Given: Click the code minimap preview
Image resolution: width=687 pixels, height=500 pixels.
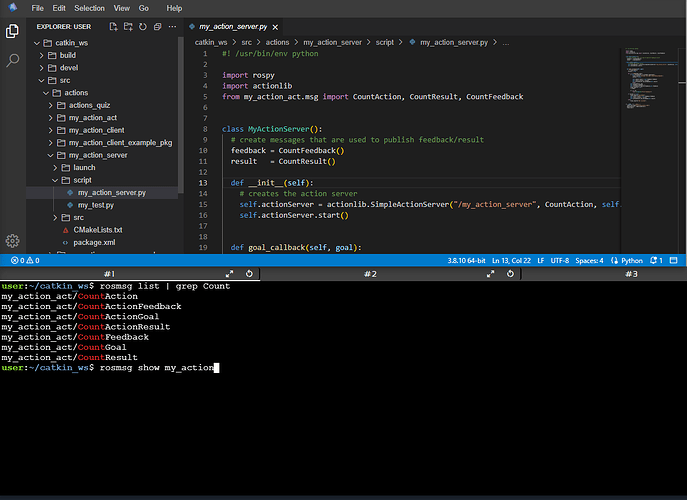Looking at the screenshot, I should click(x=650, y=79).
